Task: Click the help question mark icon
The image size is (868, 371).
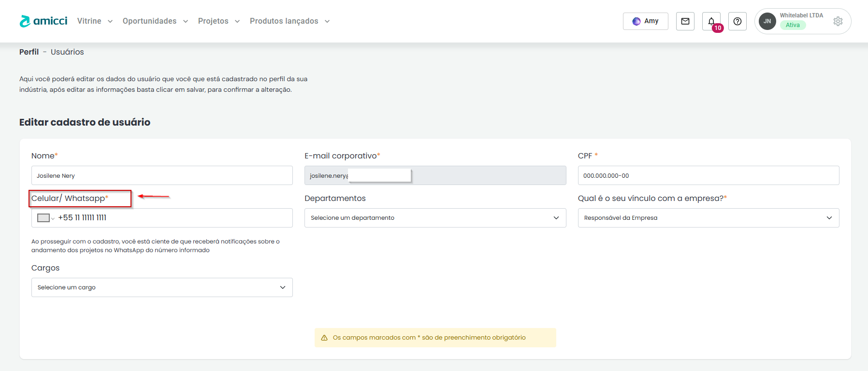Action: tap(737, 21)
